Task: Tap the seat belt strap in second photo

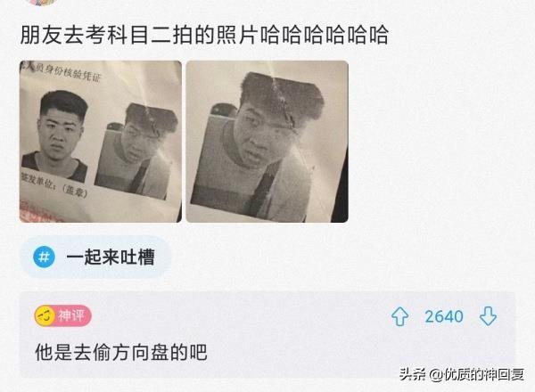Action: tap(266, 186)
